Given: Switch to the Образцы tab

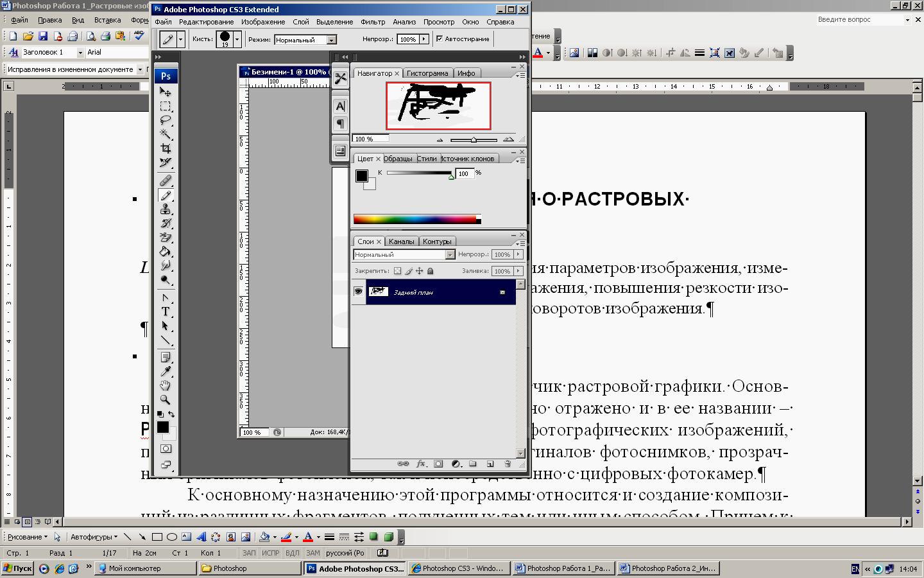Looking at the screenshot, I should [398, 159].
